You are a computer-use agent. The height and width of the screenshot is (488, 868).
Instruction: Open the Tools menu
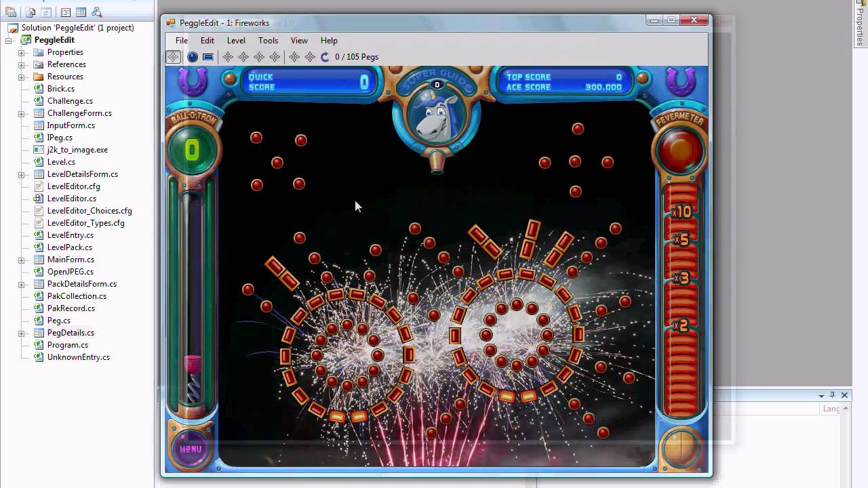268,41
